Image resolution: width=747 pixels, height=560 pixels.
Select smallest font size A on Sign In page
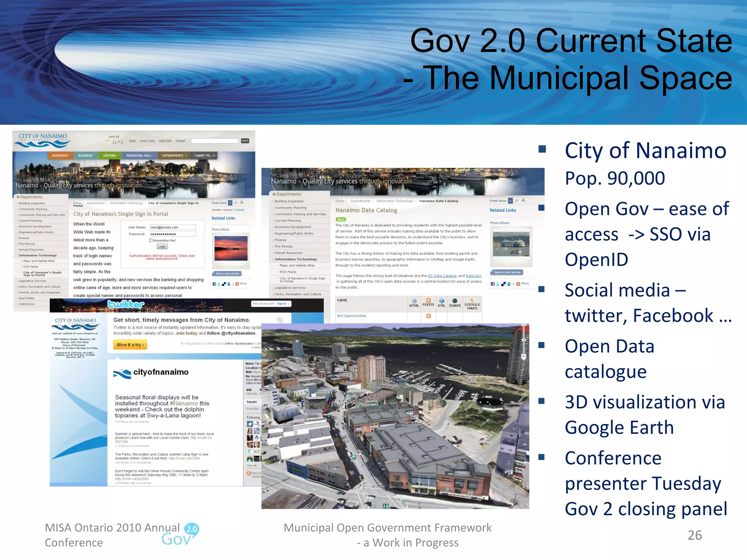click(230, 203)
